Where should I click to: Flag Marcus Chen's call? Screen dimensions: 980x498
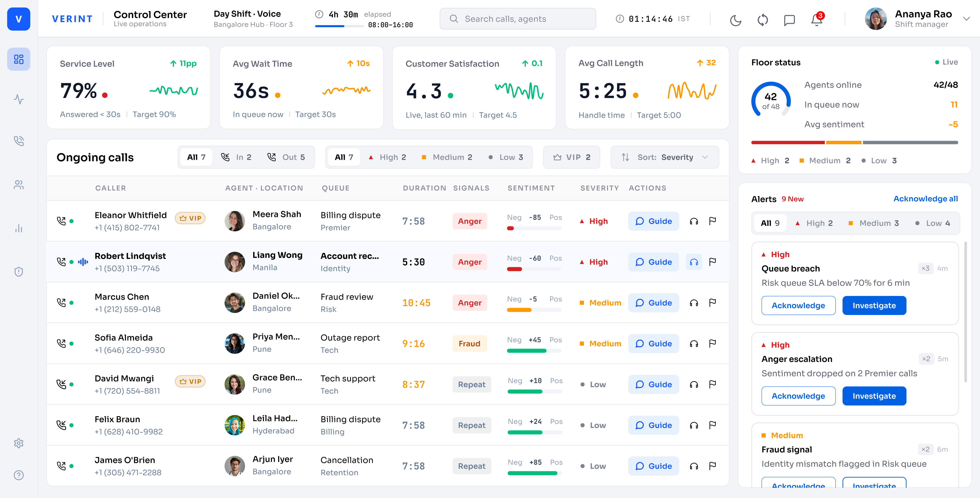(713, 303)
